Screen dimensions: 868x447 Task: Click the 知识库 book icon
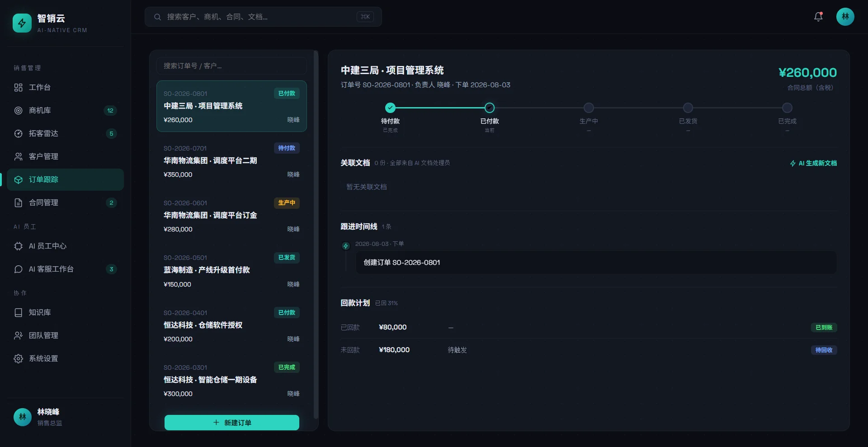(18, 312)
